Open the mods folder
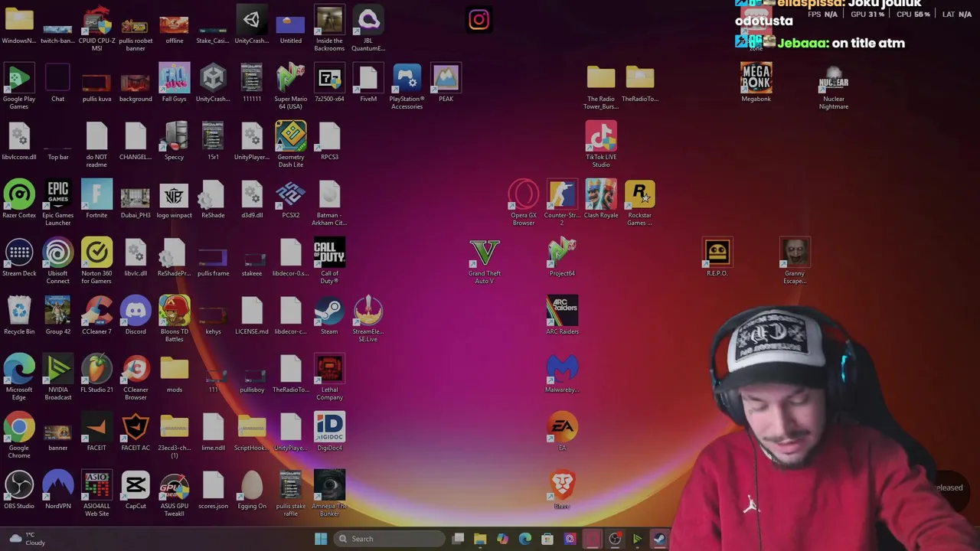 coord(174,373)
